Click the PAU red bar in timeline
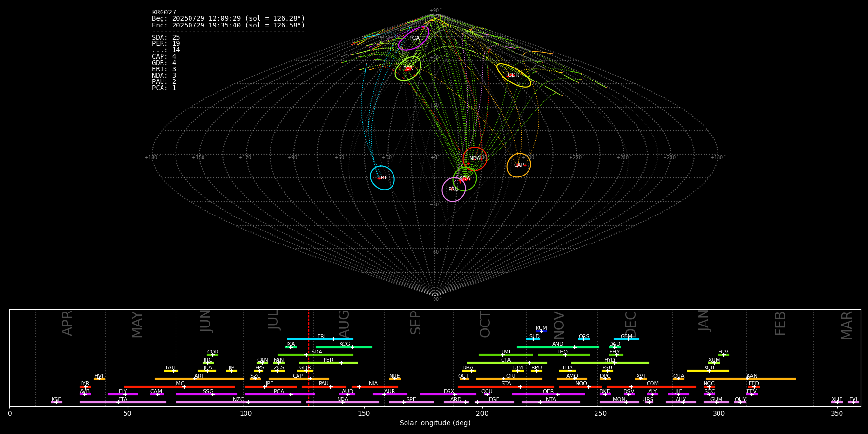868x434 pixels. click(x=324, y=387)
